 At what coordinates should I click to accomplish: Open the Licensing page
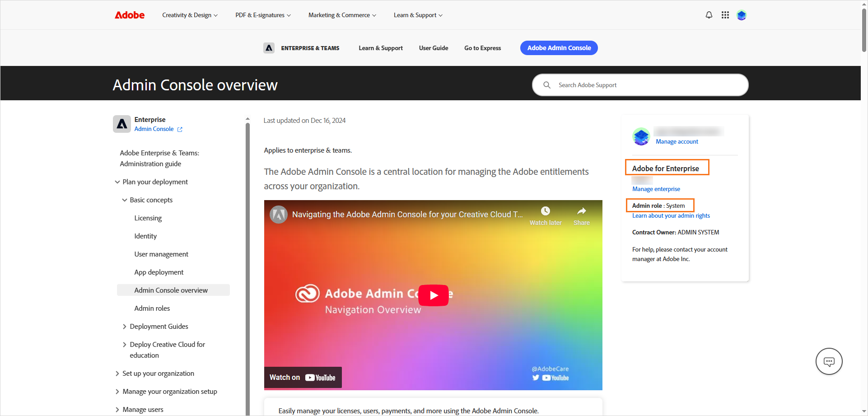pyautogui.click(x=148, y=218)
